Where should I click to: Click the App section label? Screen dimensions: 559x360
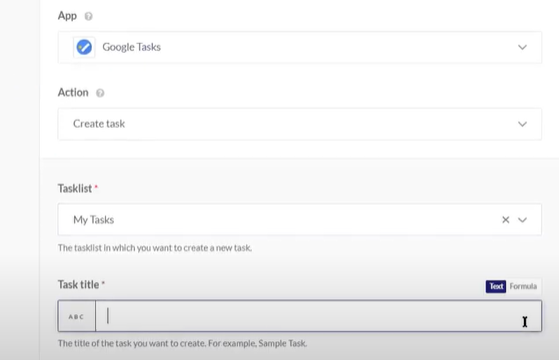(x=67, y=16)
